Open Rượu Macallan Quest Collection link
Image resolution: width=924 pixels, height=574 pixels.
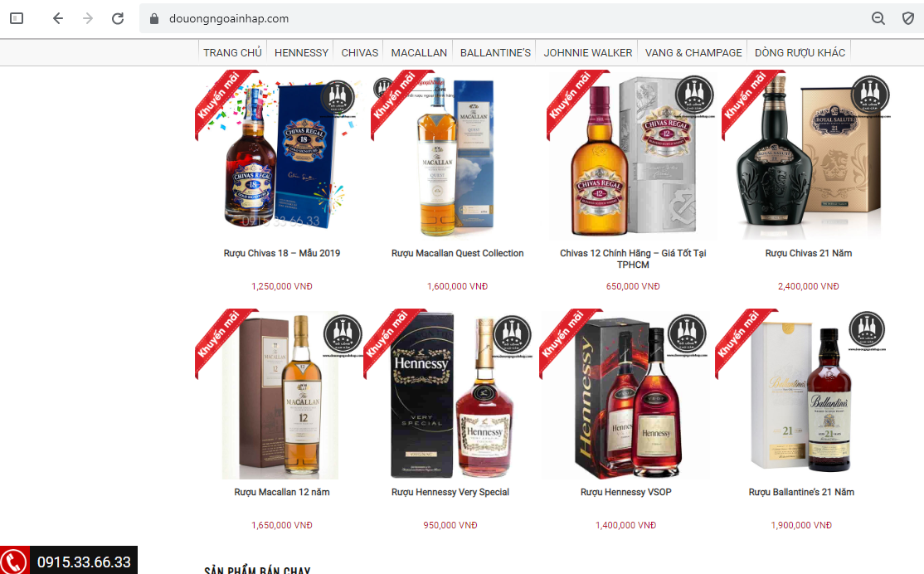point(457,254)
